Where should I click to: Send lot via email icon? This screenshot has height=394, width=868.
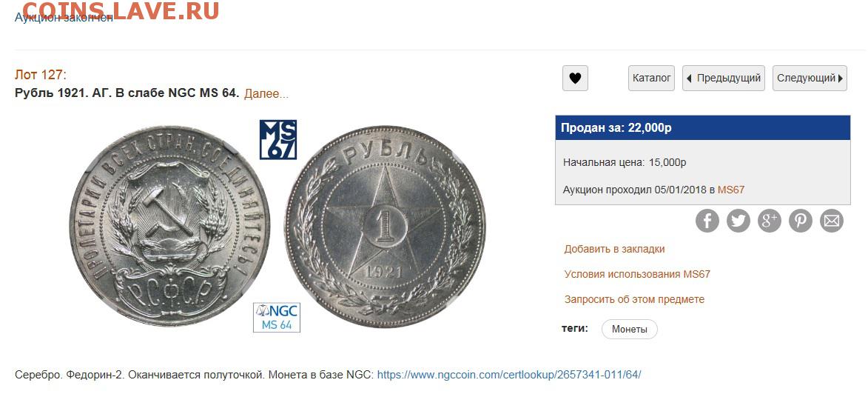832,221
